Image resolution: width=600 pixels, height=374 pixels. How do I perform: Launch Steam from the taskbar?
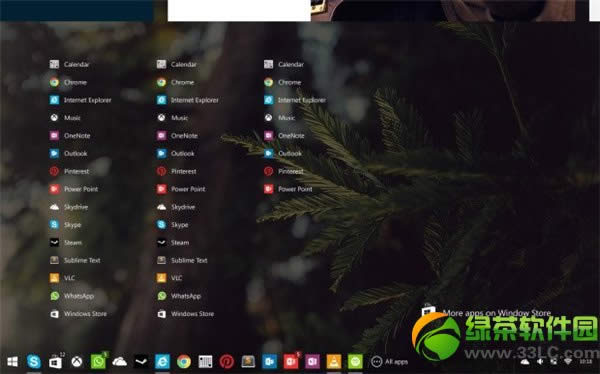[x=141, y=361]
